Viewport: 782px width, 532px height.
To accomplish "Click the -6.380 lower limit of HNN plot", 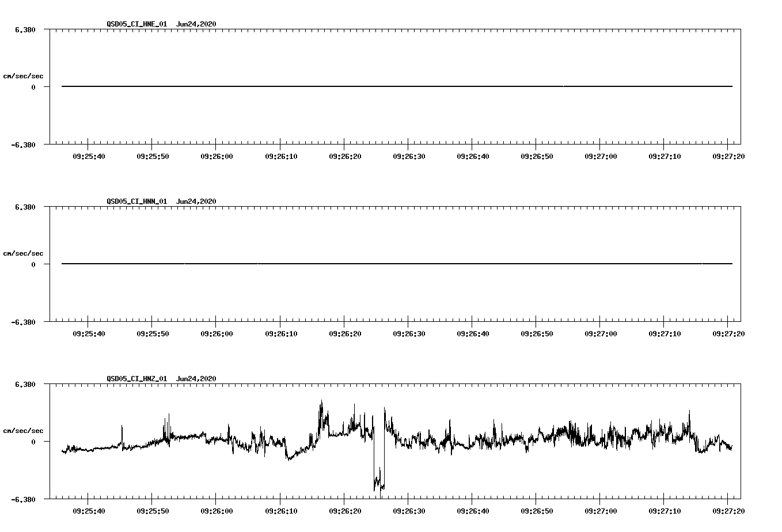I will click(23, 322).
